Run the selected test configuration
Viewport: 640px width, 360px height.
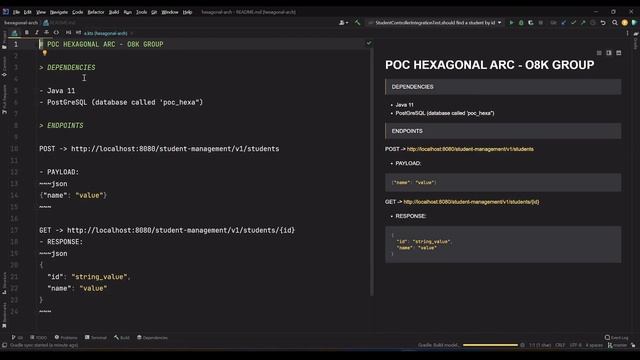coord(511,23)
